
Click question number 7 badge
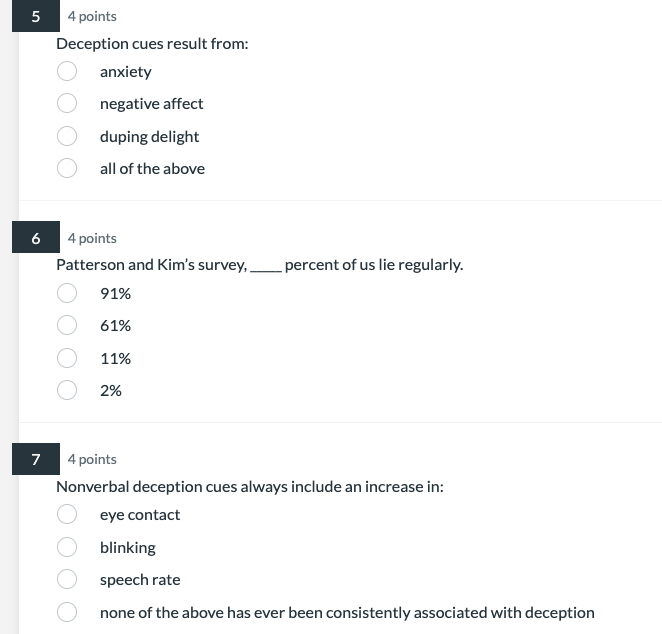(x=36, y=459)
